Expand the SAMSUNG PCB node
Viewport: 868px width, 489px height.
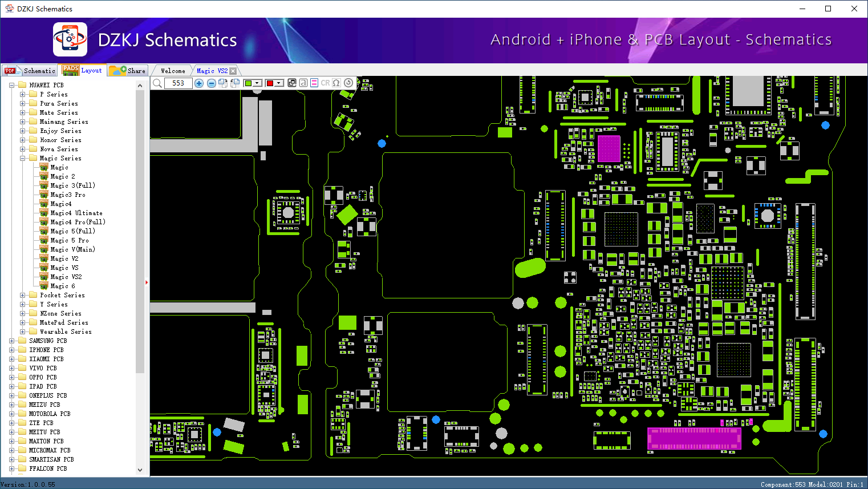click(x=12, y=341)
